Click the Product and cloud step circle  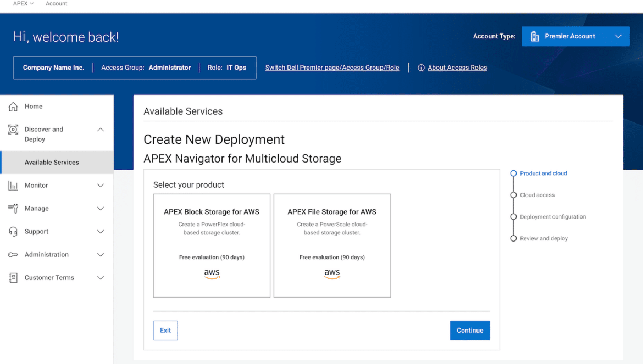pos(513,173)
